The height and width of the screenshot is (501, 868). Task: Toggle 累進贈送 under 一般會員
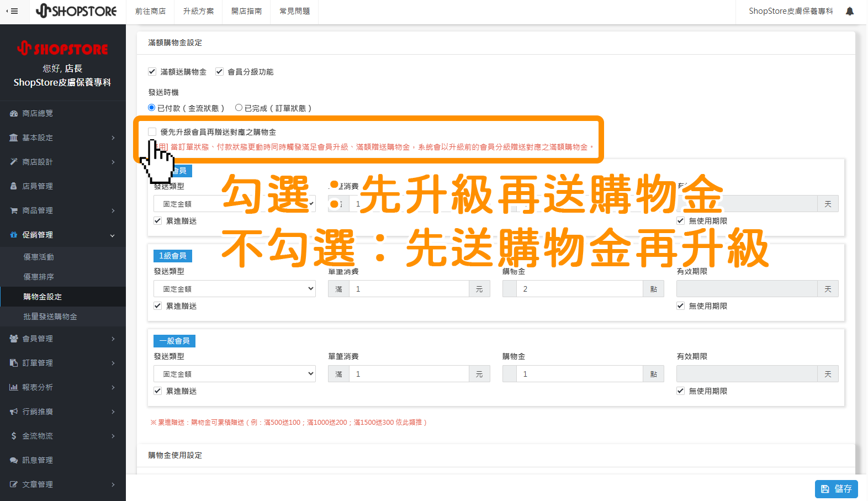[x=157, y=391]
